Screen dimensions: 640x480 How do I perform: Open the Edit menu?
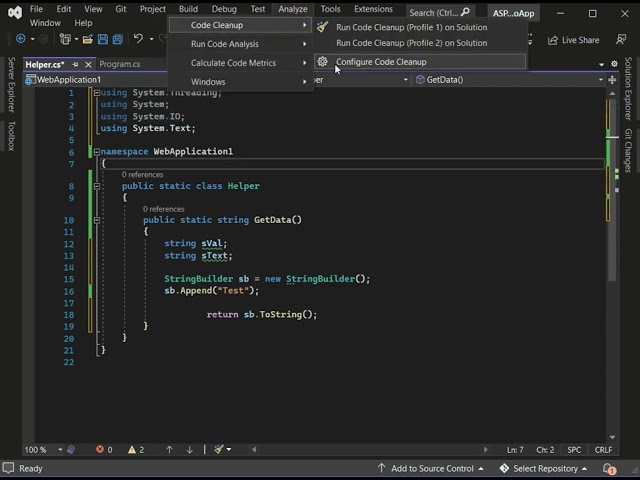point(64,9)
